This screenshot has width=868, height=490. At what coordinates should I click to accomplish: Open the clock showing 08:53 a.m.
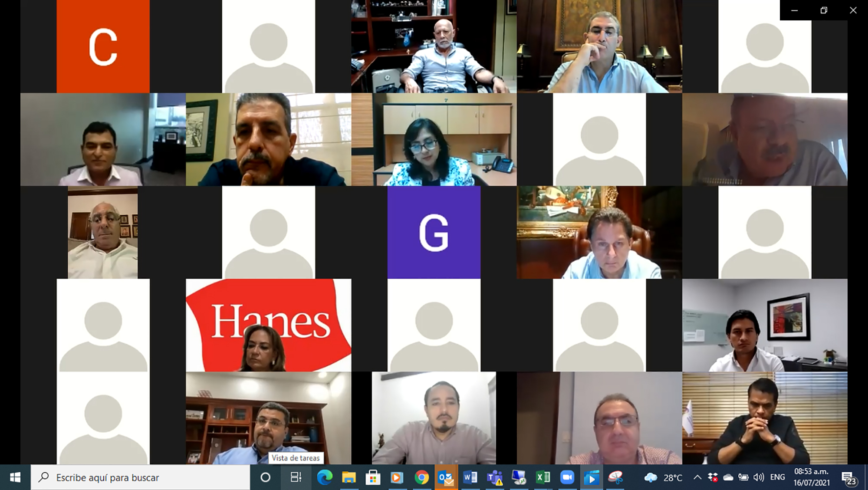tap(812, 477)
